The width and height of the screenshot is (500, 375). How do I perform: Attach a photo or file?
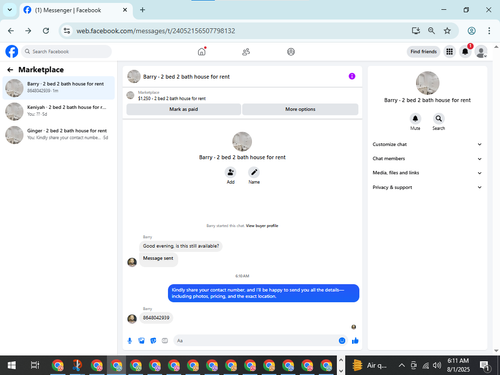point(141,341)
